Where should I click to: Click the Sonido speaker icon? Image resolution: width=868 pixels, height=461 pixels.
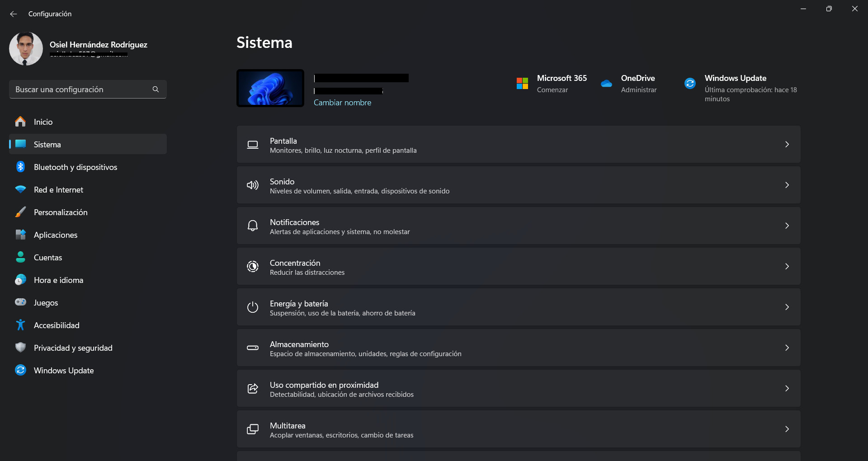[253, 185]
